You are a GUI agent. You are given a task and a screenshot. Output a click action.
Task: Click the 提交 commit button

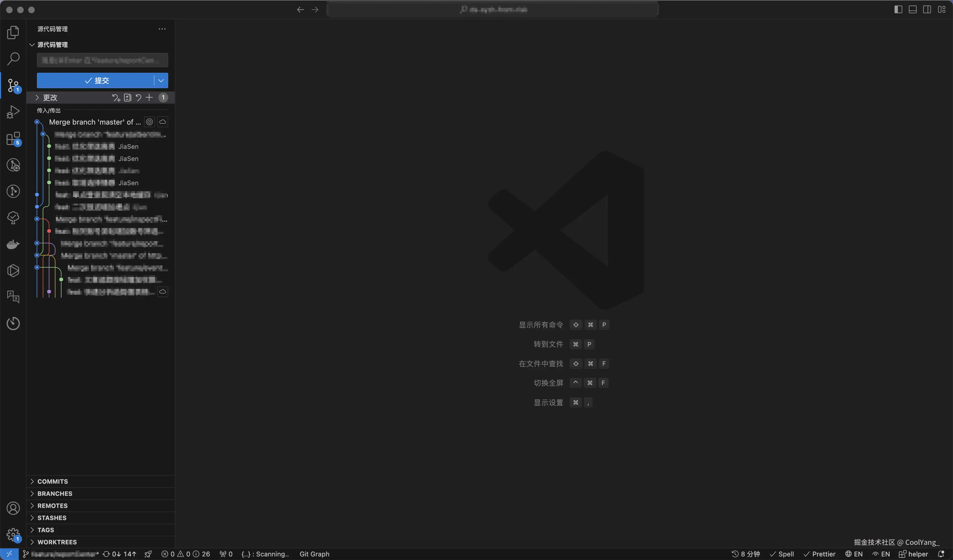click(98, 80)
